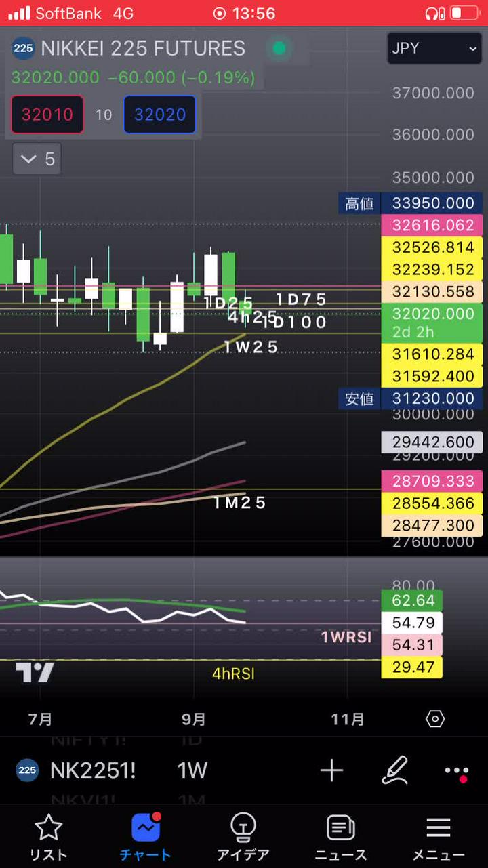Open the drawing tools pencil icon

point(394,770)
